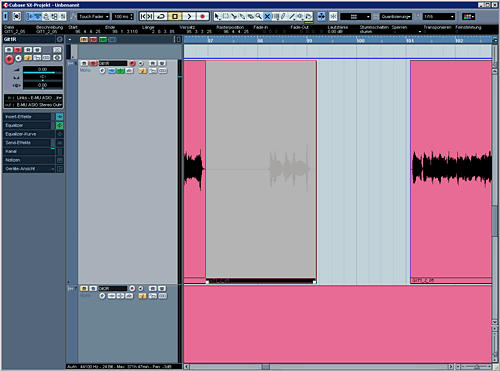Click the green global read button in track list header

[x=103, y=40]
